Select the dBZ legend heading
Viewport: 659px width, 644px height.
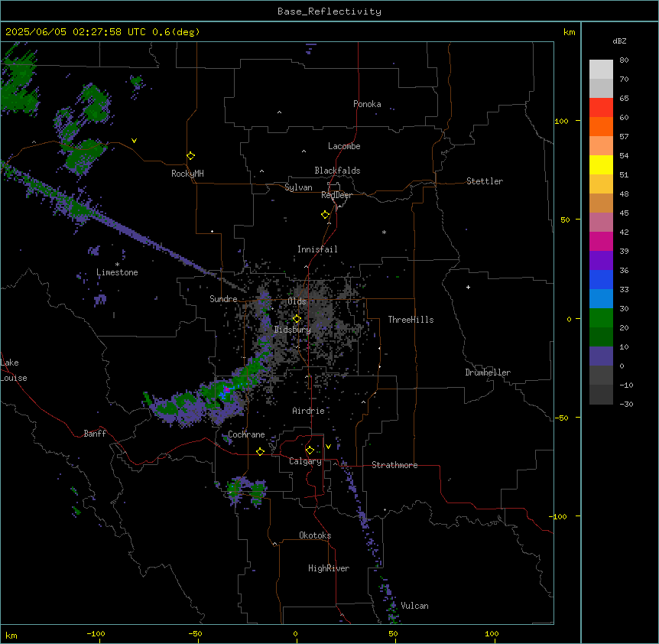619,41
